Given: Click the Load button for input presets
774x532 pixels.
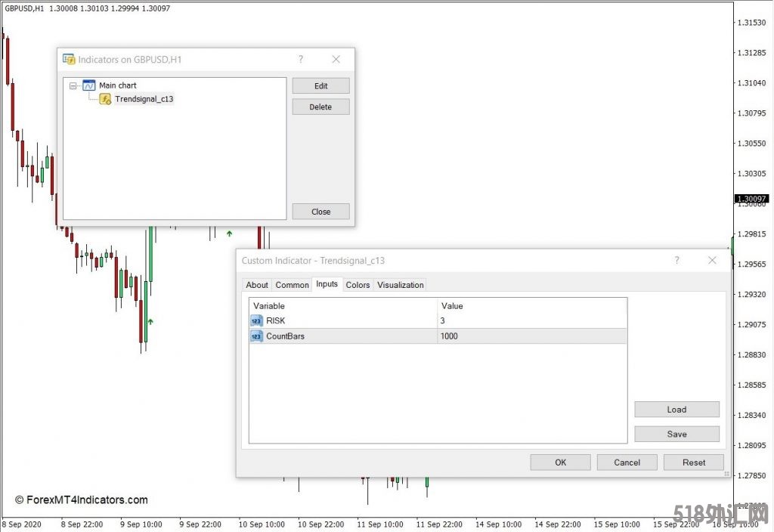Looking at the screenshot, I should tap(676, 410).
